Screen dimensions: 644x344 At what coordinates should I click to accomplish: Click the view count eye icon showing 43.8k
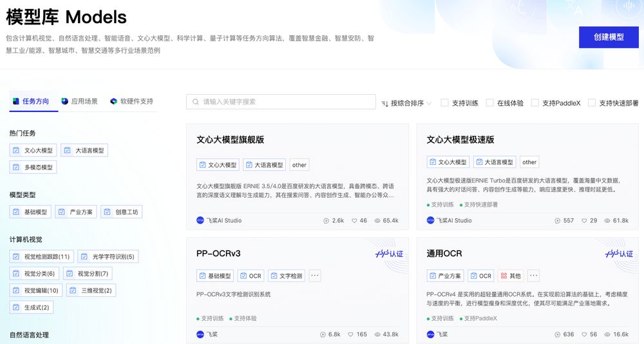pos(377,334)
